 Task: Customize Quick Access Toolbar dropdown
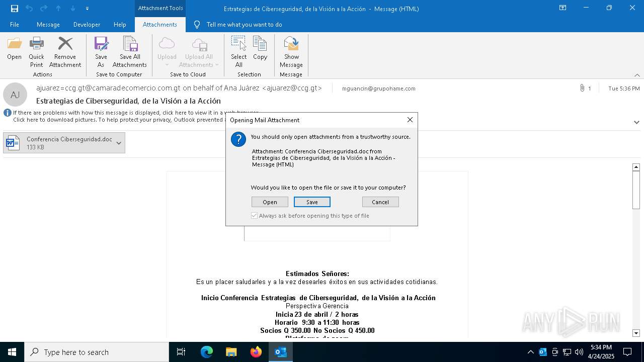[88, 9]
